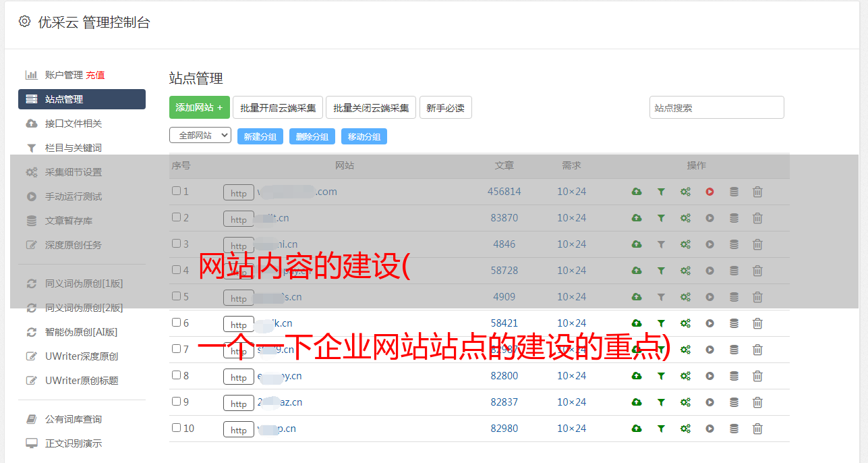Click the red play icon in row 1
868x463 pixels.
coord(710,192)
